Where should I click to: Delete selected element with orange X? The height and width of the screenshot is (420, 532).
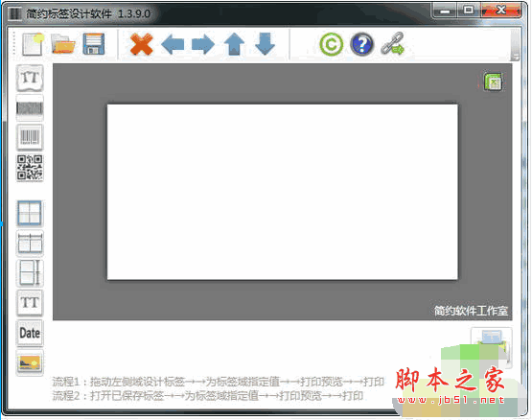[x=142, y=44]
